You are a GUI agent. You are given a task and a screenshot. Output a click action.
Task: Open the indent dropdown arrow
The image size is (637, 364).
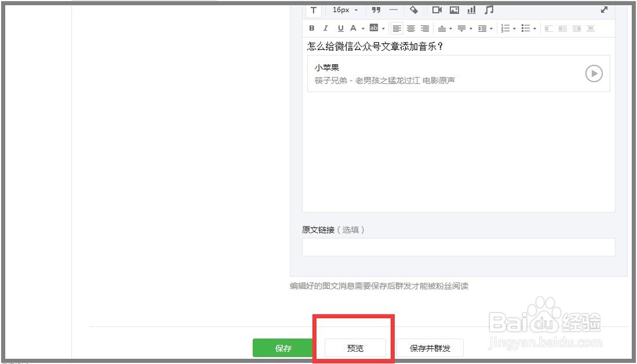491,29
